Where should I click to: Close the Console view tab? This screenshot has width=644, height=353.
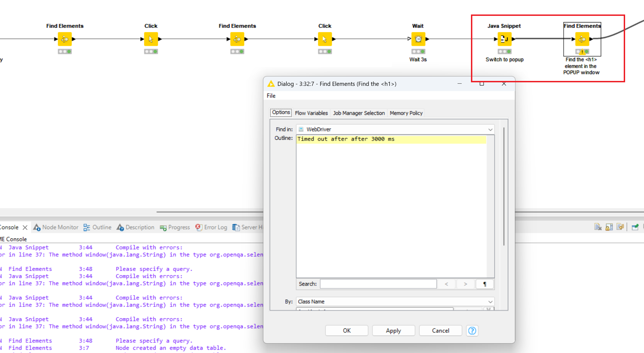pos(25,227)
